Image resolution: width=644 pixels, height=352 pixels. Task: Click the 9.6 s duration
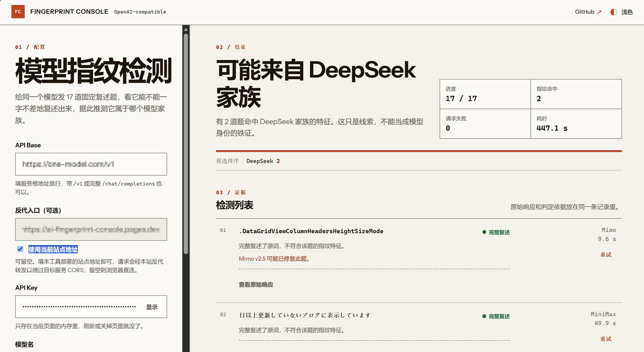[x=607, y=239]
